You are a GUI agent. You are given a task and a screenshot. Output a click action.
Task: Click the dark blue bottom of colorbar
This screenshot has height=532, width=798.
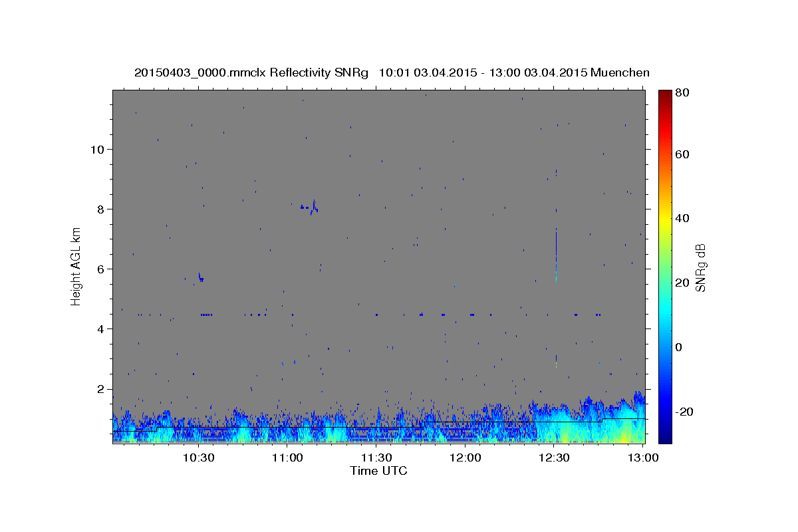pos(665,438)
